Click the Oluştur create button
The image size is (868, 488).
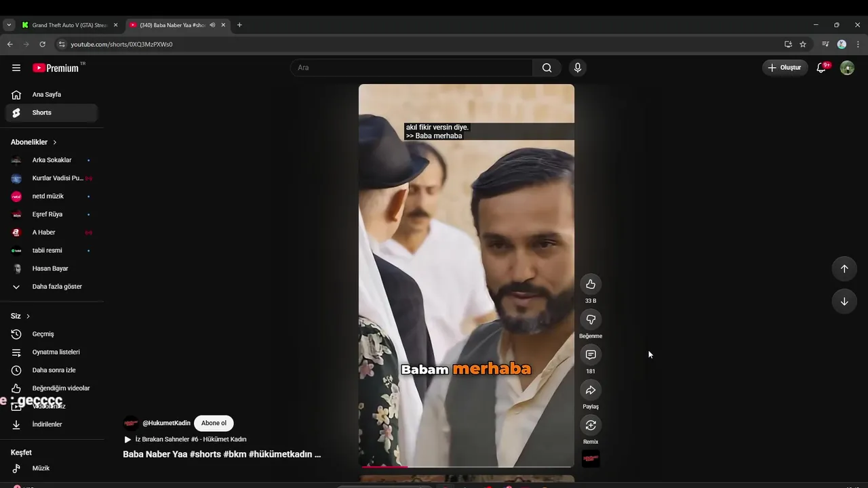point(785,68)
